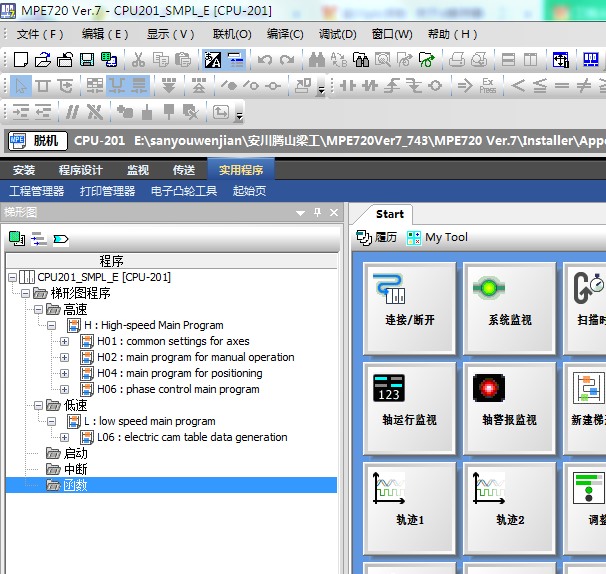Click the 工程管理器 link

37,191
